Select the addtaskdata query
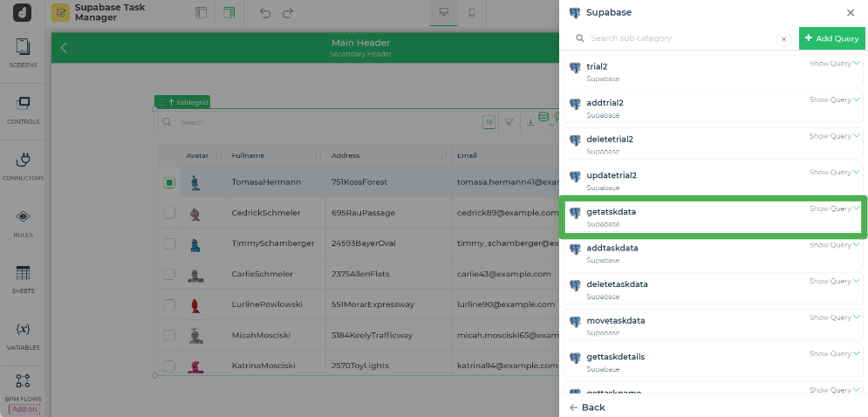 (713, 253)
